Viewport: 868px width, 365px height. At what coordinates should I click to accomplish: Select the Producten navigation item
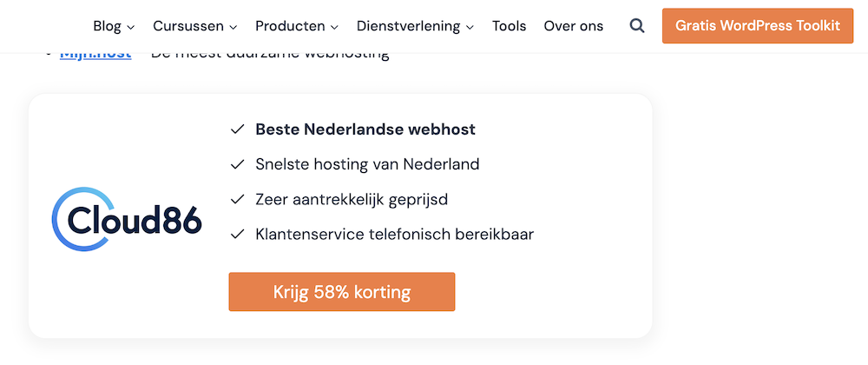pos(290,26)
